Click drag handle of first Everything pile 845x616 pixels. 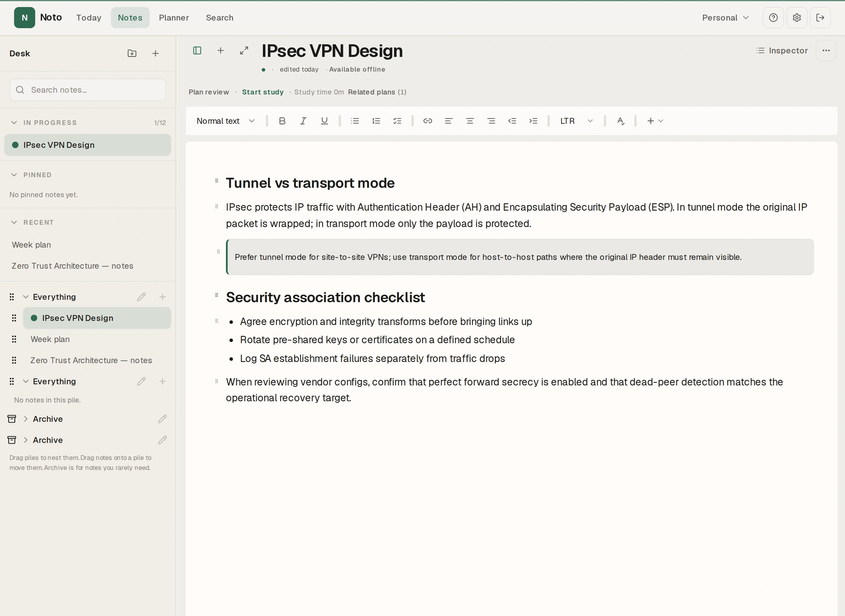(12, 297)
